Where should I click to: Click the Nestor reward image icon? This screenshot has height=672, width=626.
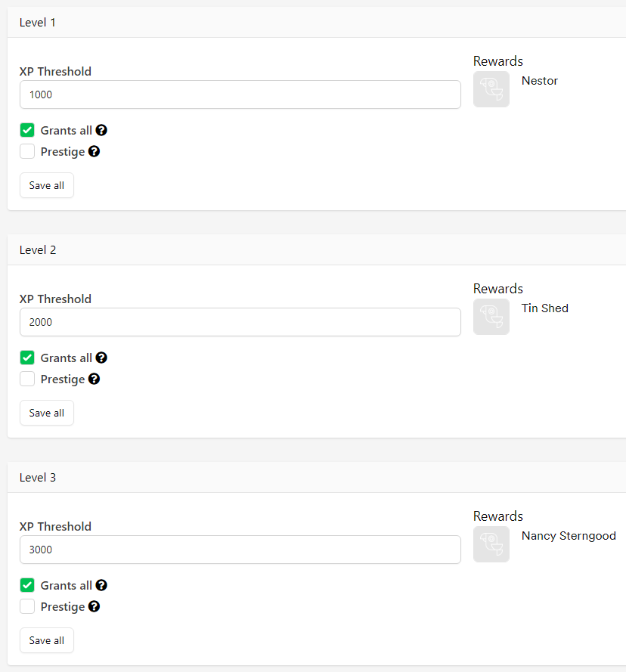(x=491, y=89)
